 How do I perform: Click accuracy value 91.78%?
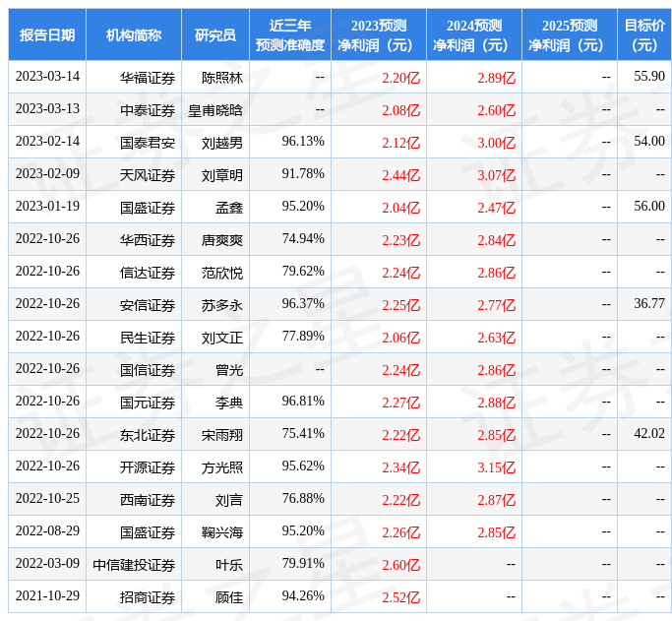[x=303, y=174]
